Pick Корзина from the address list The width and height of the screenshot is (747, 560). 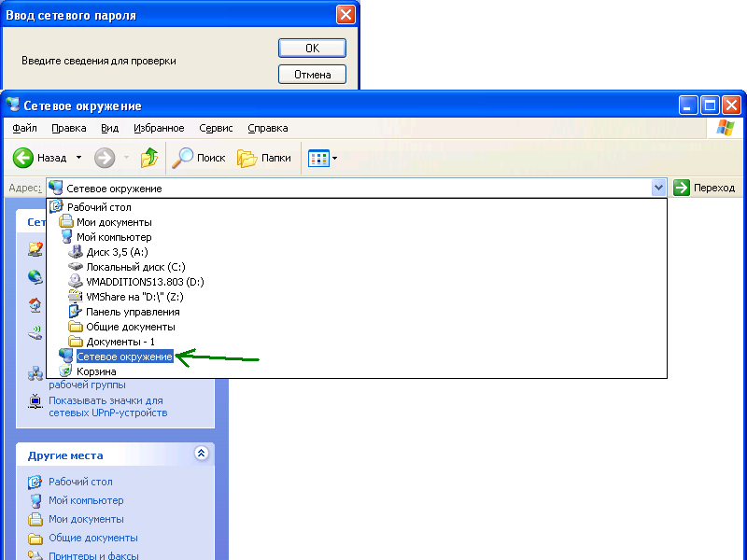point(96,371)
